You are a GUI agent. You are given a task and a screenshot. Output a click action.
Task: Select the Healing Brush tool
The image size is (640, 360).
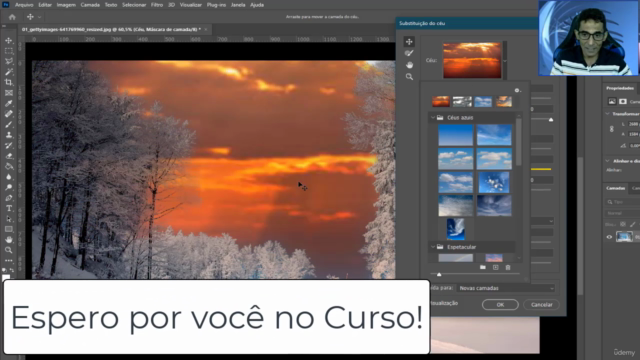pos(9,114)
